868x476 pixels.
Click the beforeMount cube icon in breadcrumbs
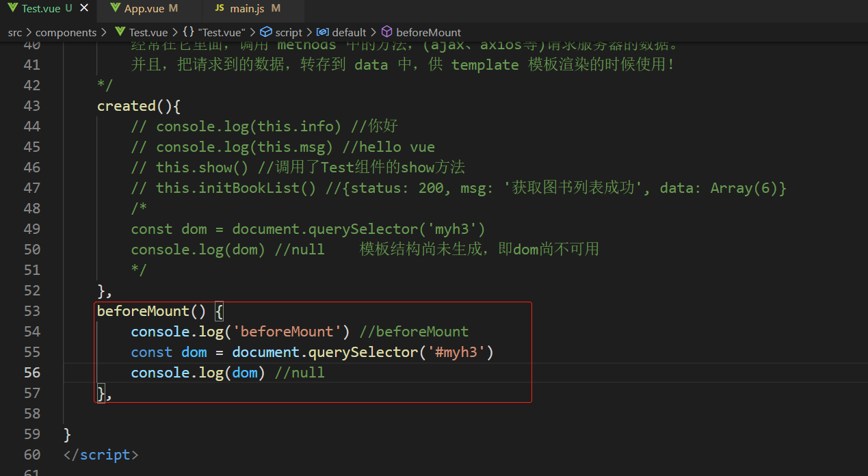(x=386, y=32)
